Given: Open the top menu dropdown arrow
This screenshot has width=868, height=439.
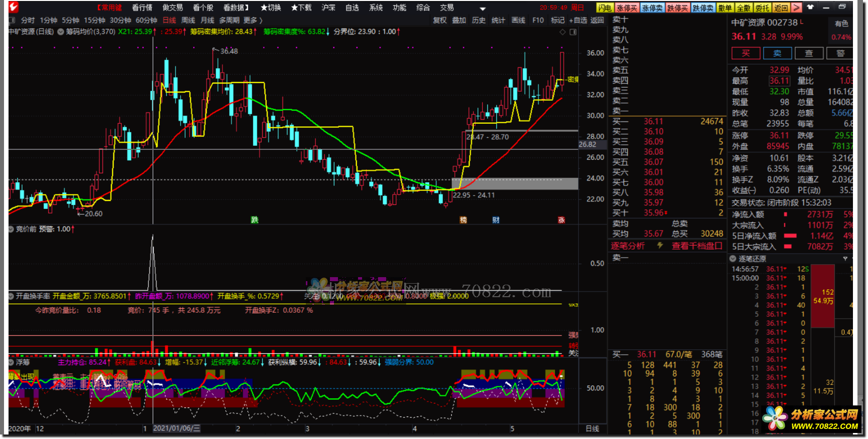Looking at the screenshot, I should pyautogui.click(x=482, y=9).
